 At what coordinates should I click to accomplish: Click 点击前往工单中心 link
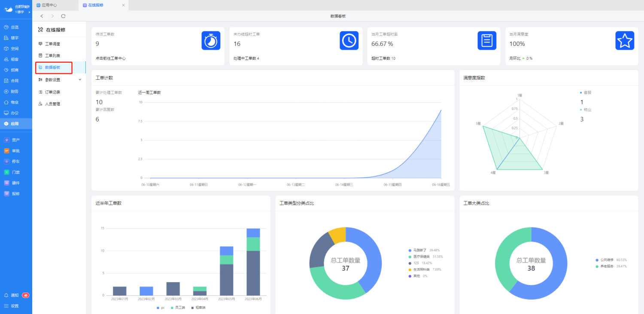click(x=110, y=58)
